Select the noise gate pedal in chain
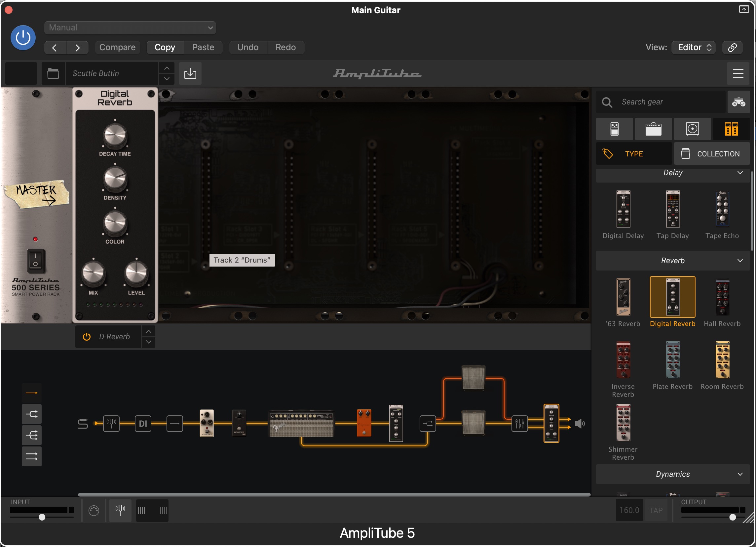The height and width of the screenshot is (547, 756). pos(207,423)
